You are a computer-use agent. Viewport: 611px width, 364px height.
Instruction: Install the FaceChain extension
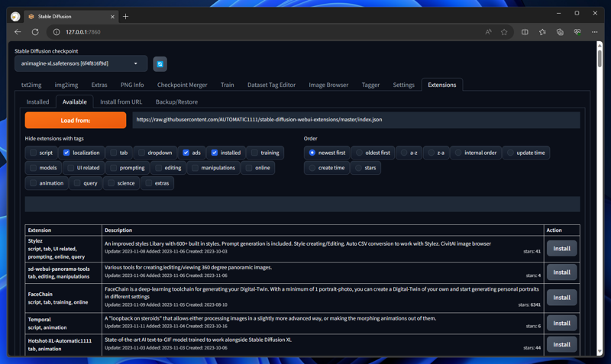tap(561, 298)
